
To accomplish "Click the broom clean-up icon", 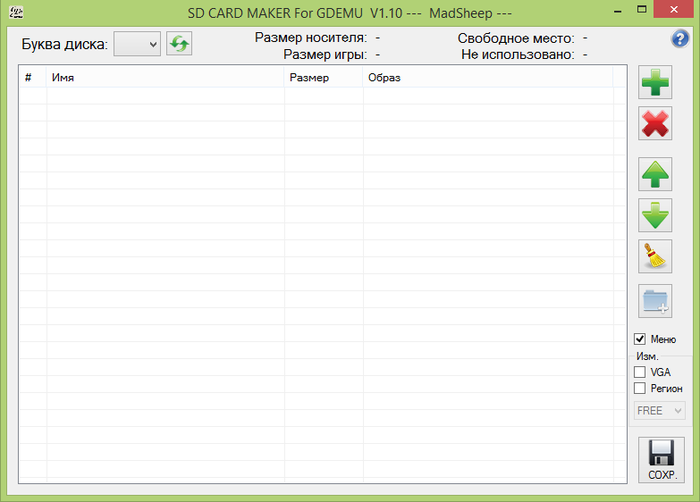I will coord(656,256).
